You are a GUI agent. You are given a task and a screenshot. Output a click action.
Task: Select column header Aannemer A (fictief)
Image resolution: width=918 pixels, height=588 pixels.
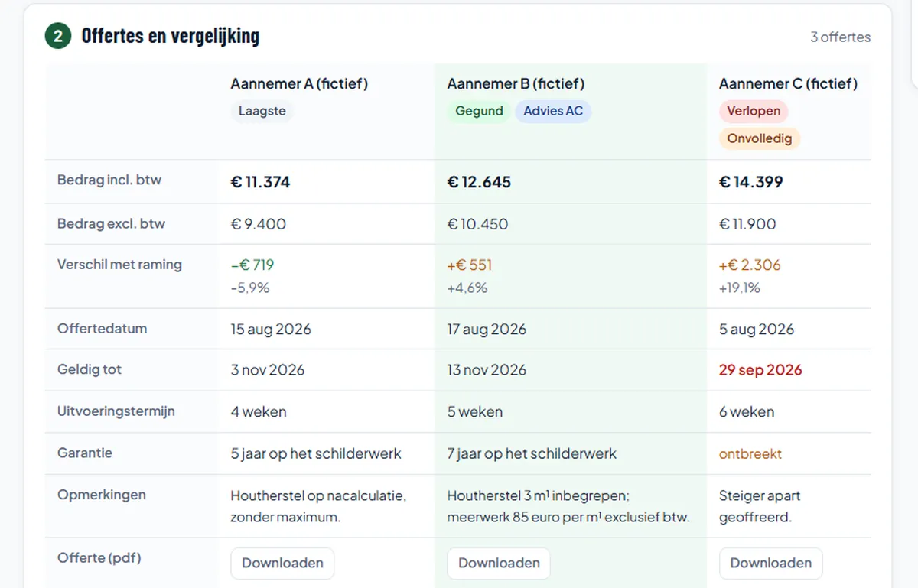[x=299, y=83]
